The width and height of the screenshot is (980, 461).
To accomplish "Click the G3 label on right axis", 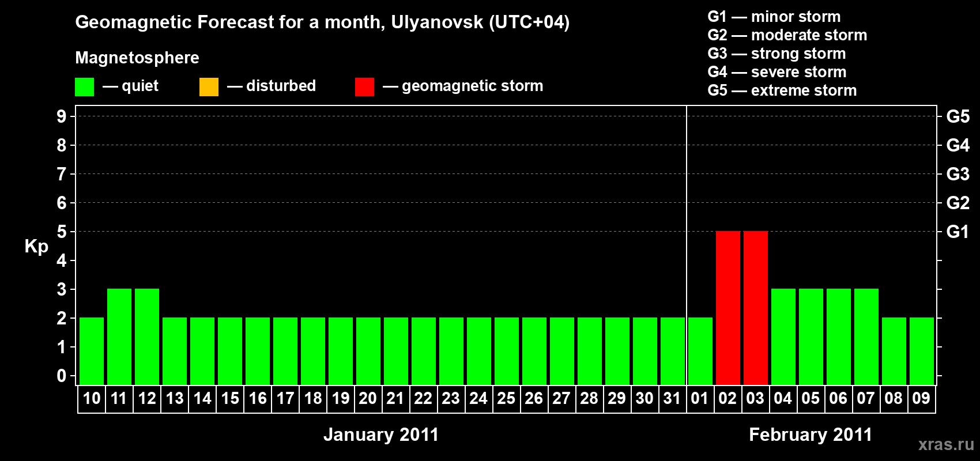I will 958,174.
